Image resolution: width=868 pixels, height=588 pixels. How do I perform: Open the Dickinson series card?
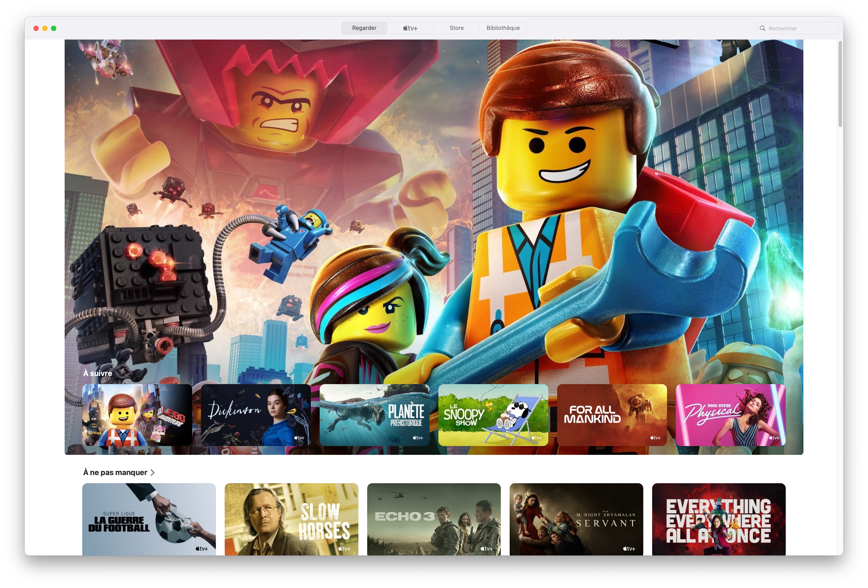tap(256, 415)
